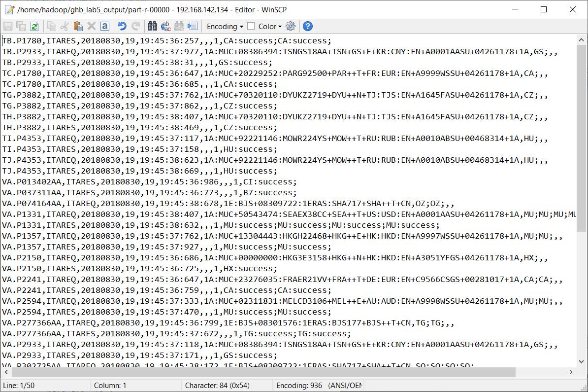Viewport: 588px width, 392px height.
Task: Open the Help question mark icon
Action: 308,26
